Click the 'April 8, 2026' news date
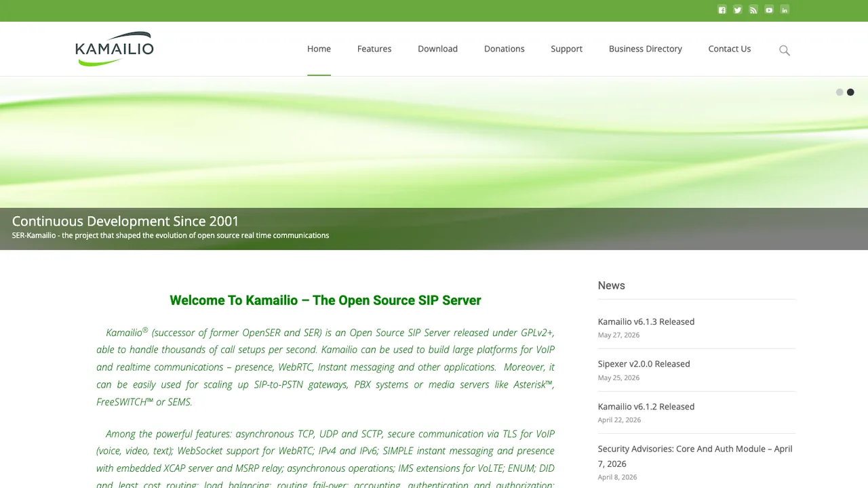Image resolution: width=868 pixels, height=488 pixels. [617, 477]
